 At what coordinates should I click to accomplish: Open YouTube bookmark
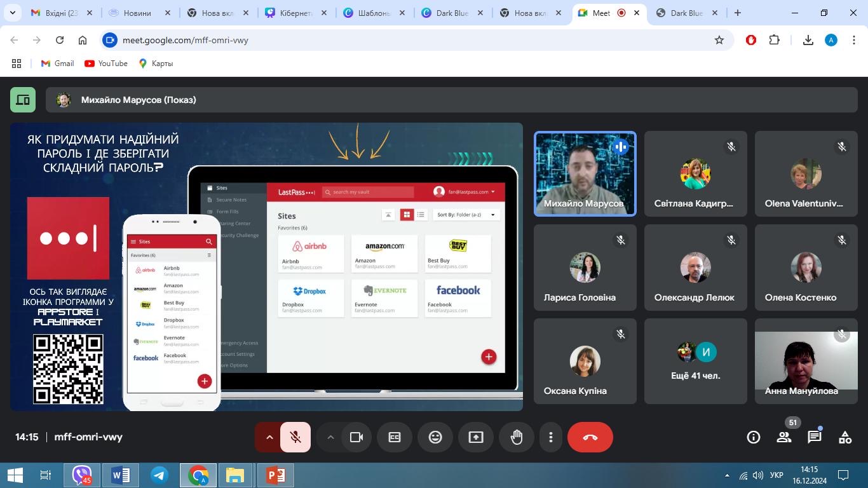click(x=106, y=64)
